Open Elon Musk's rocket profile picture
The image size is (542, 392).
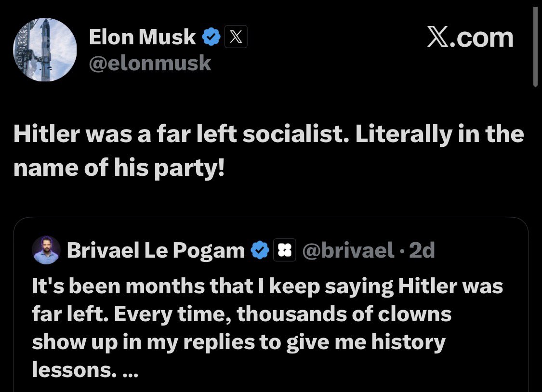(x=45, y=50)
